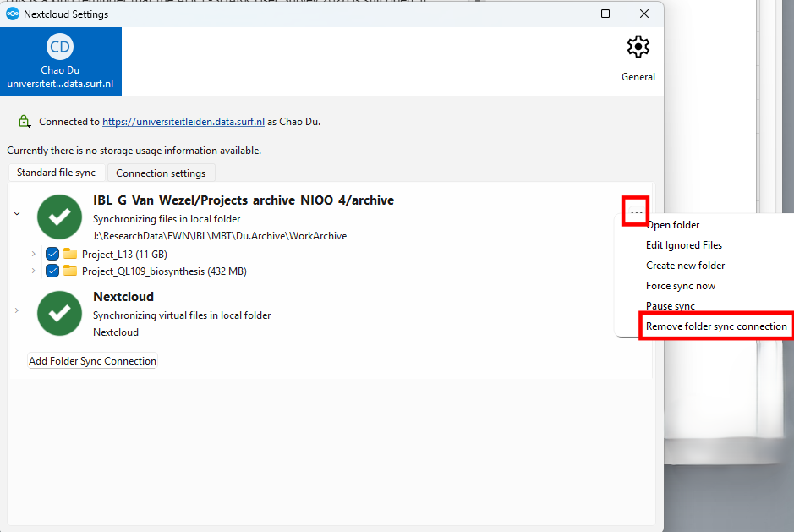Select Force sync now
Viewport: 794px width, 532px height.
(681, 286)
